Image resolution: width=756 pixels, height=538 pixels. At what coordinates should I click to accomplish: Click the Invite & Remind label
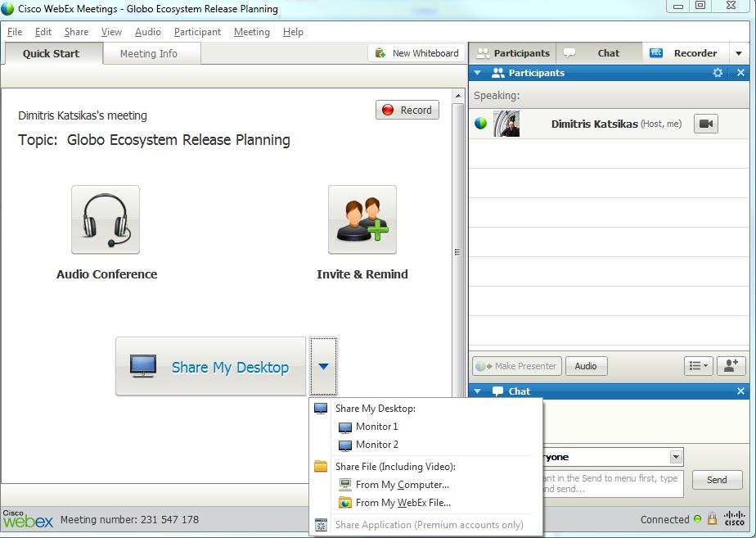(362, 274)
